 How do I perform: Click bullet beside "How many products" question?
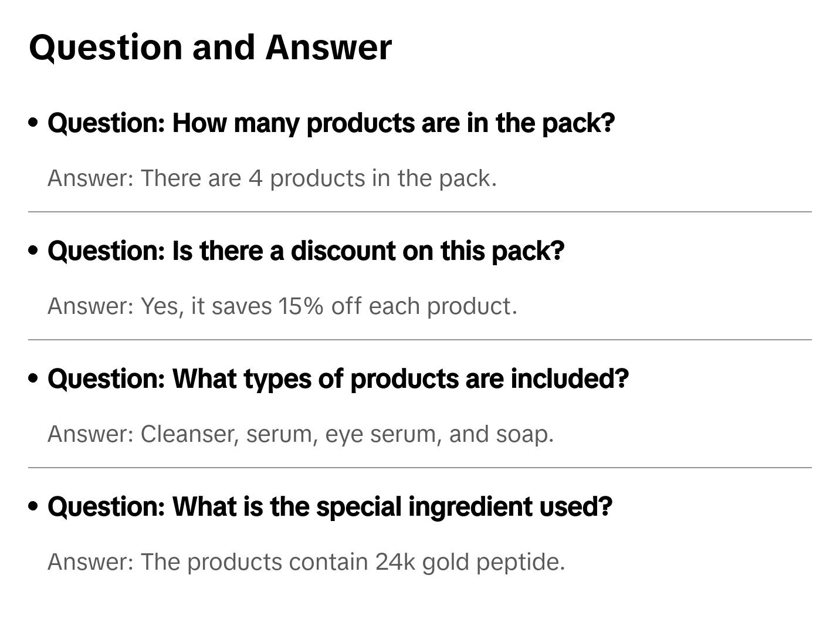click(33, 123)
